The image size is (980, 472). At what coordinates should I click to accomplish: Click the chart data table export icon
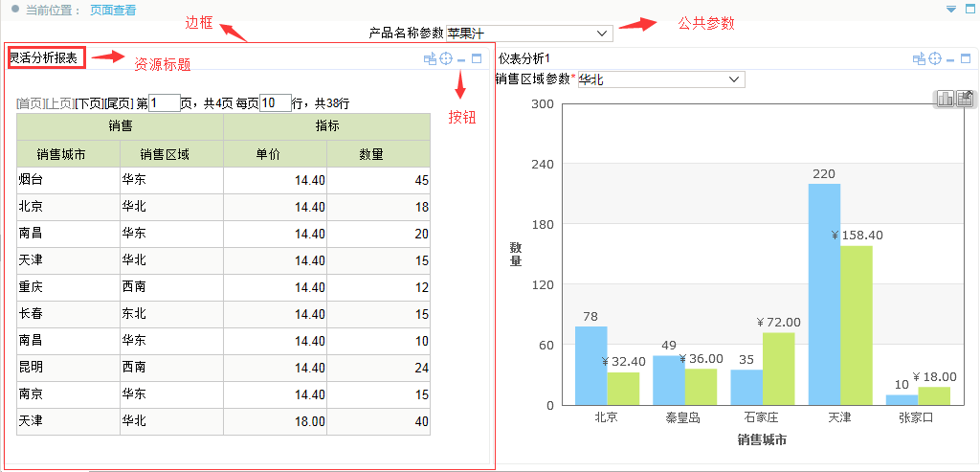[x=965, y=99]
